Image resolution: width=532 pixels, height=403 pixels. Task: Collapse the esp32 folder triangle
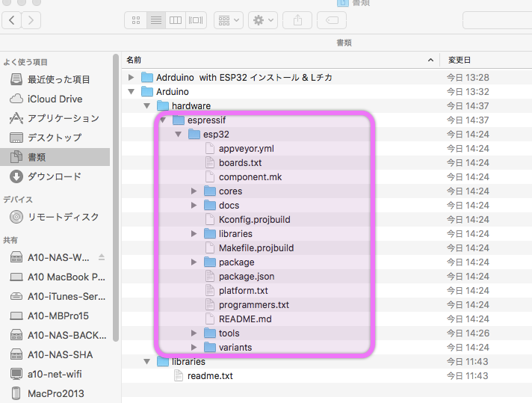[x=178, y=135]
